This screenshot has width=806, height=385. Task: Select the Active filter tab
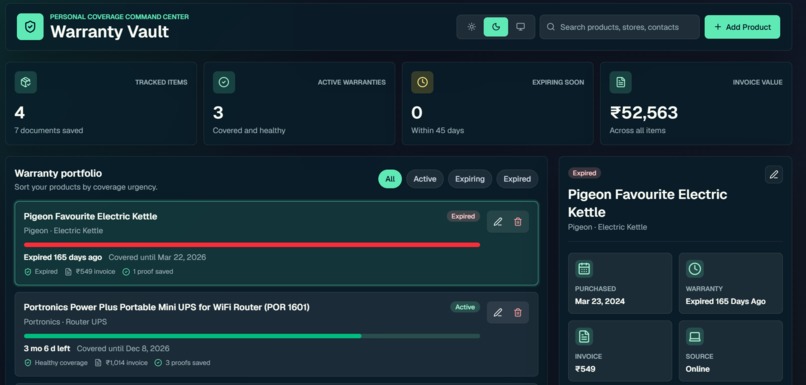pos(425,179)
